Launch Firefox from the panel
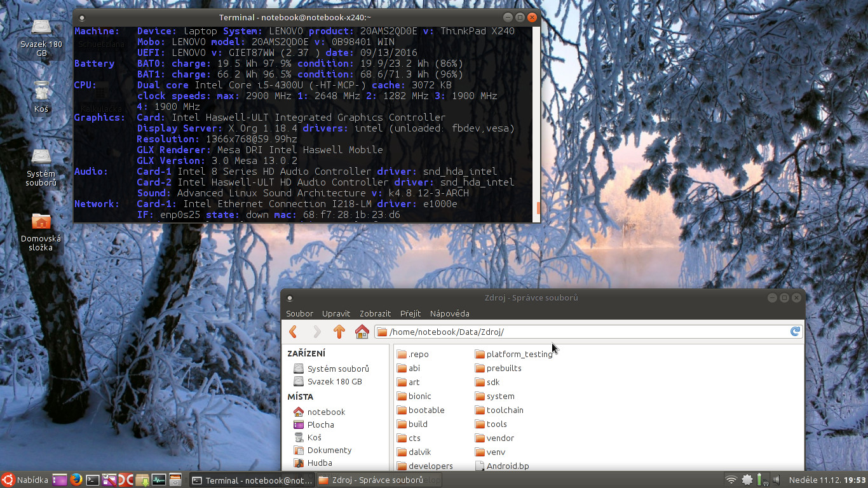868x488 pixels. 76,480
